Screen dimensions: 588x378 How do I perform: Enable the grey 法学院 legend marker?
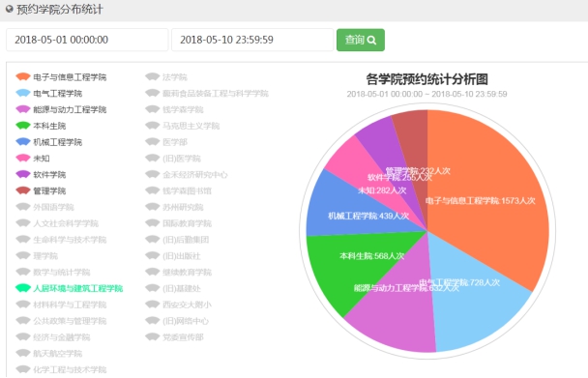click(x=152, y=77)
